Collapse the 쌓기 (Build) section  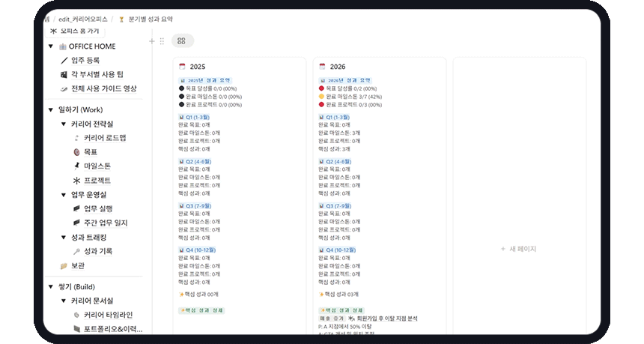(50, 287)
